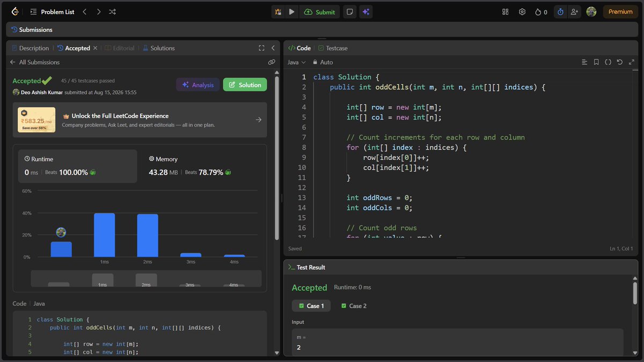Open the Editorial tab
Viewport: 644px width, 362px height.
(x=119, y=48)
